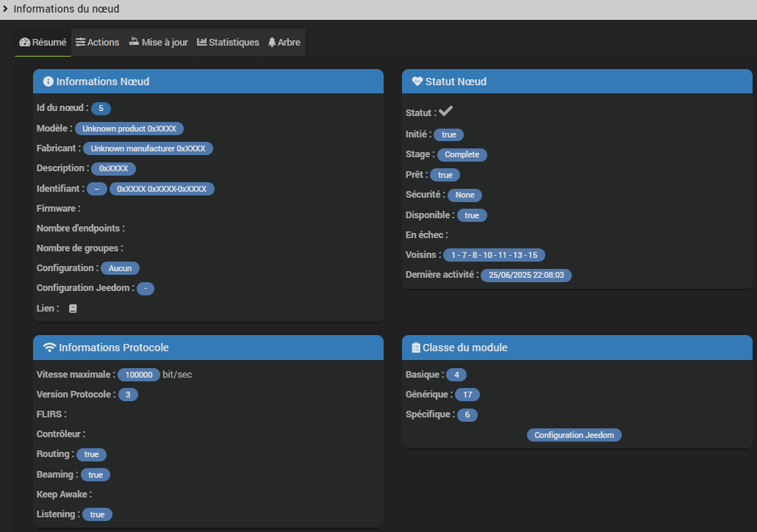Click the Routing true badge
This screenshot has height=532, width=757.
[91, 454]
